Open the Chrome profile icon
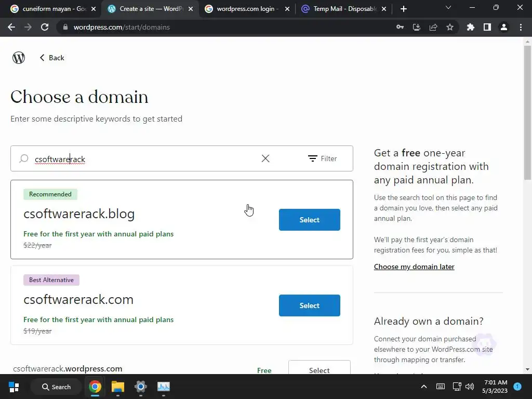The width and height of the screenshot is (532, 399). coord(504,27)
